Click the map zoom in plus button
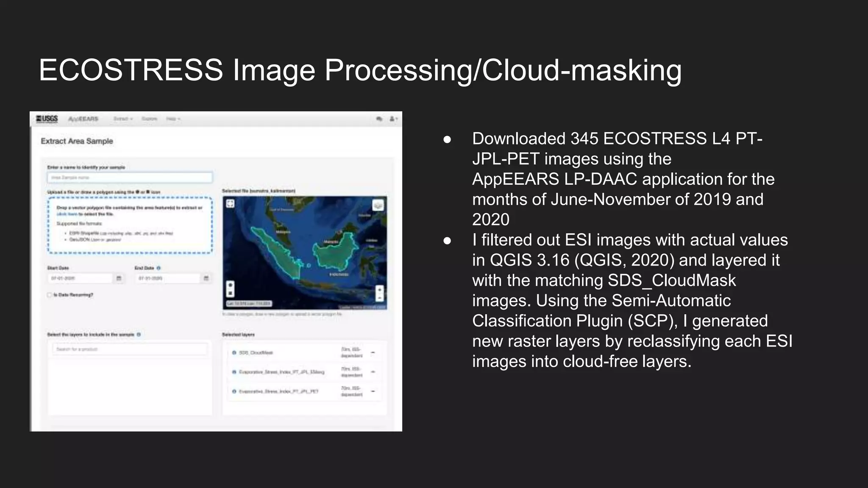The height and width of the screenshot is (488, 868). point(379,290)
